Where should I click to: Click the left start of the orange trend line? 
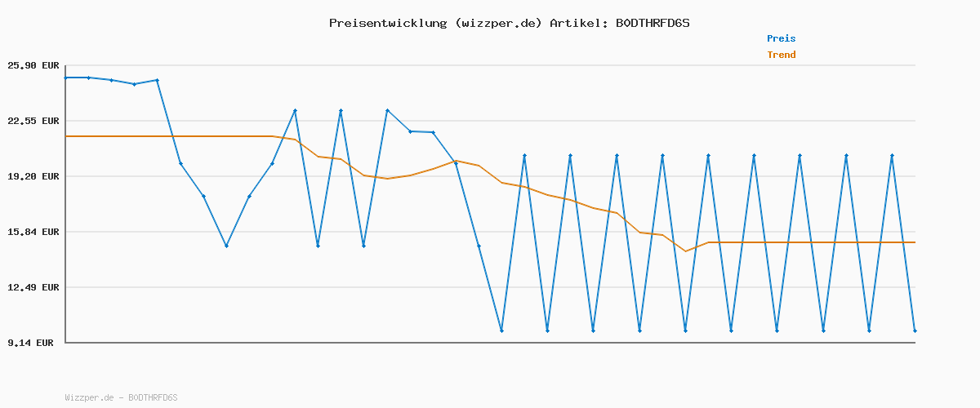66,136
